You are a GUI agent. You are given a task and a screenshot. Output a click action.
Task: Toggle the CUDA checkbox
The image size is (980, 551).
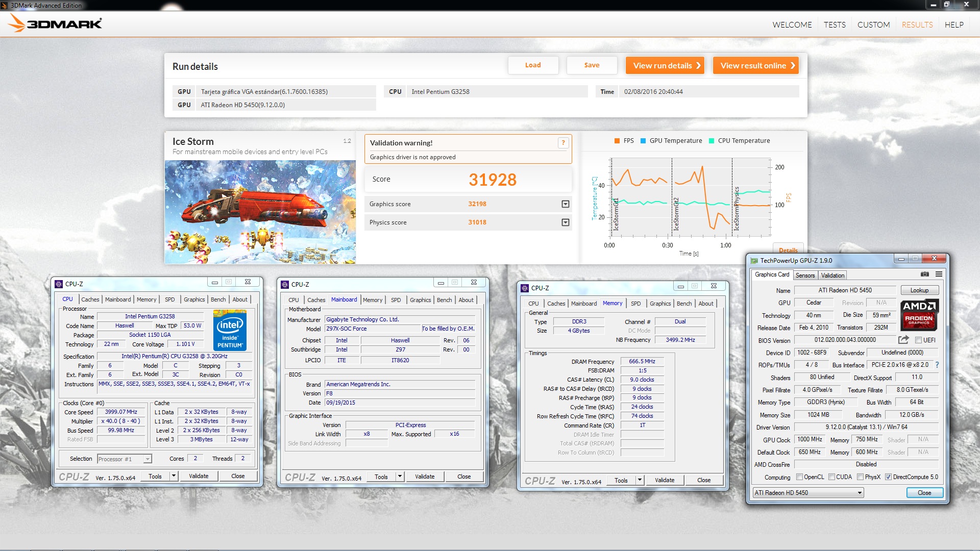click(831, 477)
